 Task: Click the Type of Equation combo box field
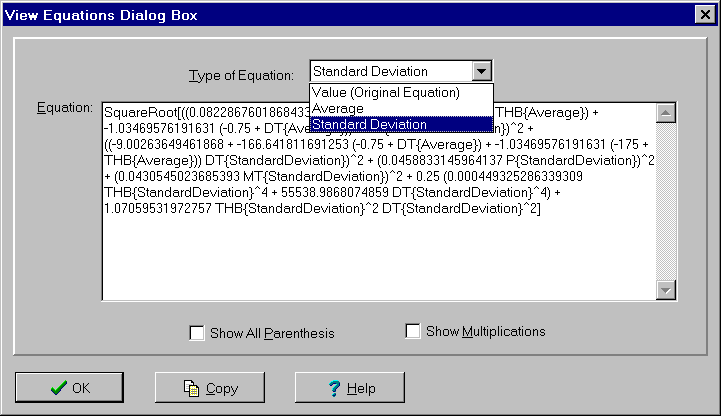[x=390, y=71]
